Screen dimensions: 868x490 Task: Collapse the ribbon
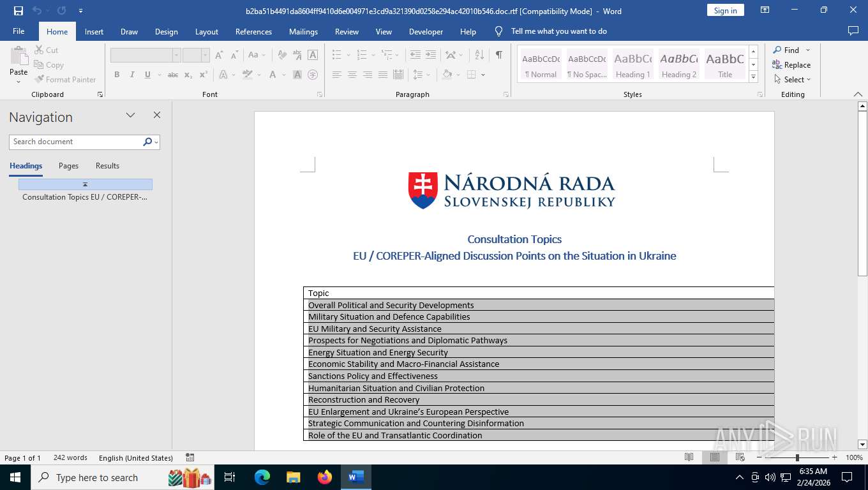click(858, 94)
